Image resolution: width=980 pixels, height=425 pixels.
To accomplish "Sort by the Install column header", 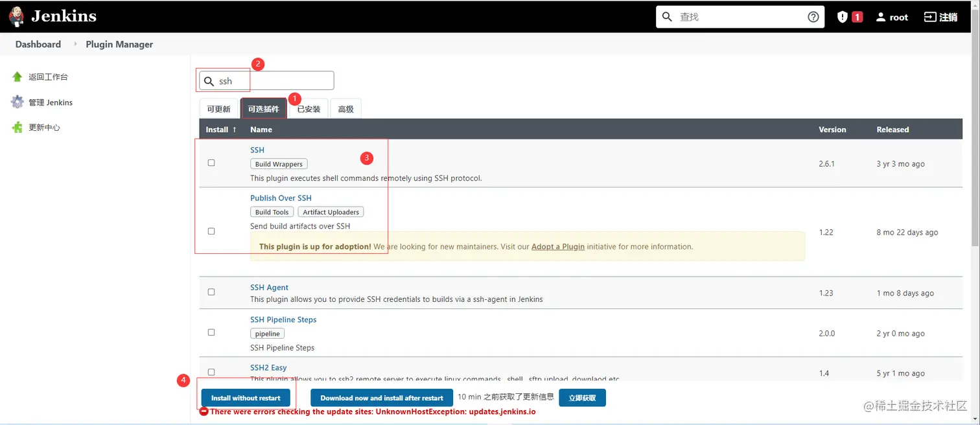I will coord(221,130).
